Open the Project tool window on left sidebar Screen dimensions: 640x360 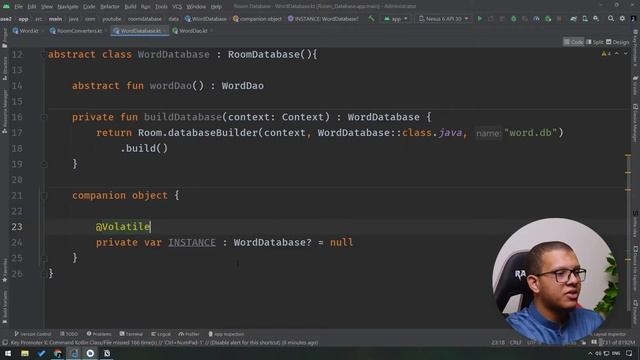point(4,39)
